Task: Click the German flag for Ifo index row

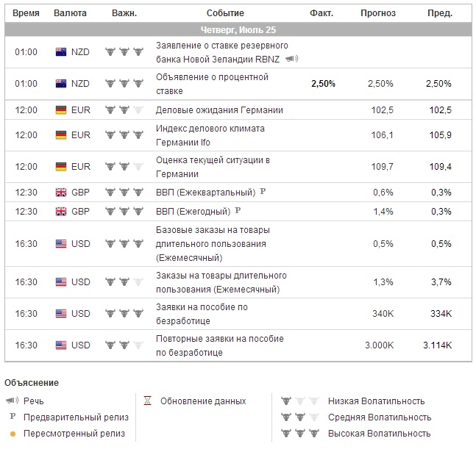Action: (x=62, y=135)
